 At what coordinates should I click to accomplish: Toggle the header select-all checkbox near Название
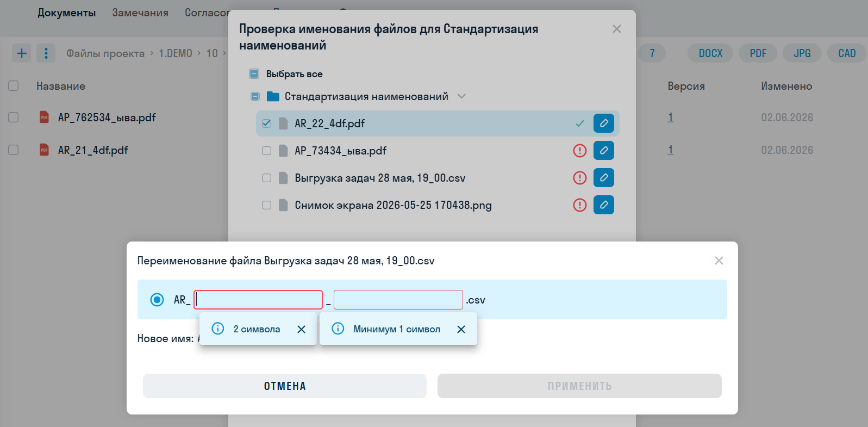point(14,85)
